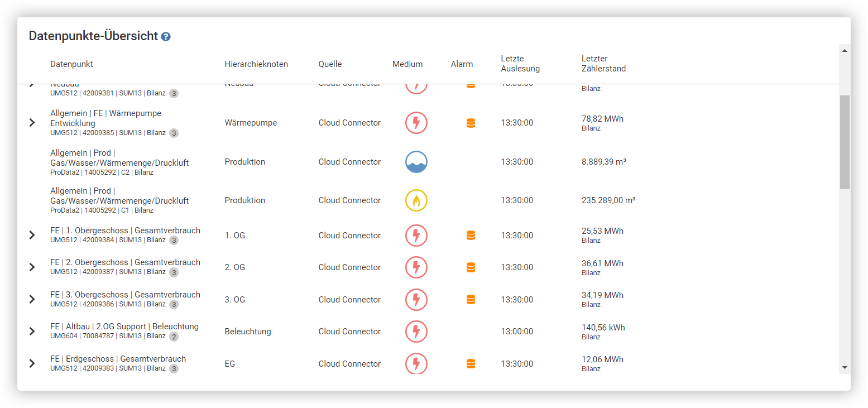Click the badge 2 on Beleuchtung datapoint
868x408 pixels.
tap(174, 337)
